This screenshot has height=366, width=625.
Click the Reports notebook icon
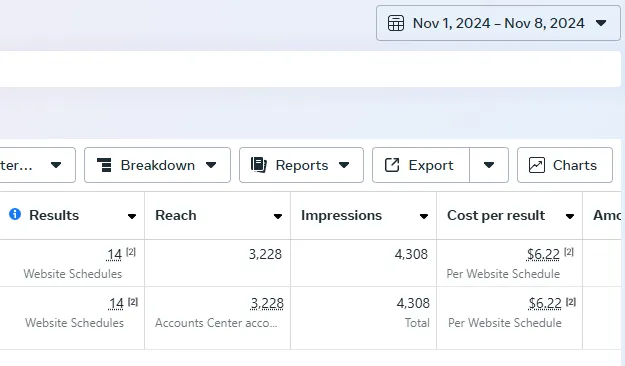pos(259,165)
